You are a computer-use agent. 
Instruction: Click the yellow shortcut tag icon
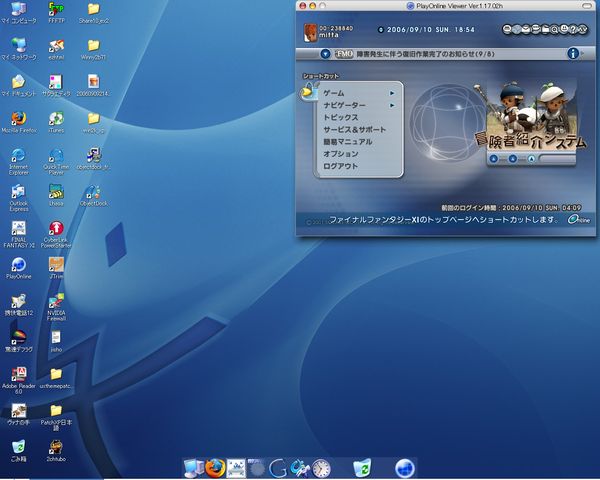point(309,92)
